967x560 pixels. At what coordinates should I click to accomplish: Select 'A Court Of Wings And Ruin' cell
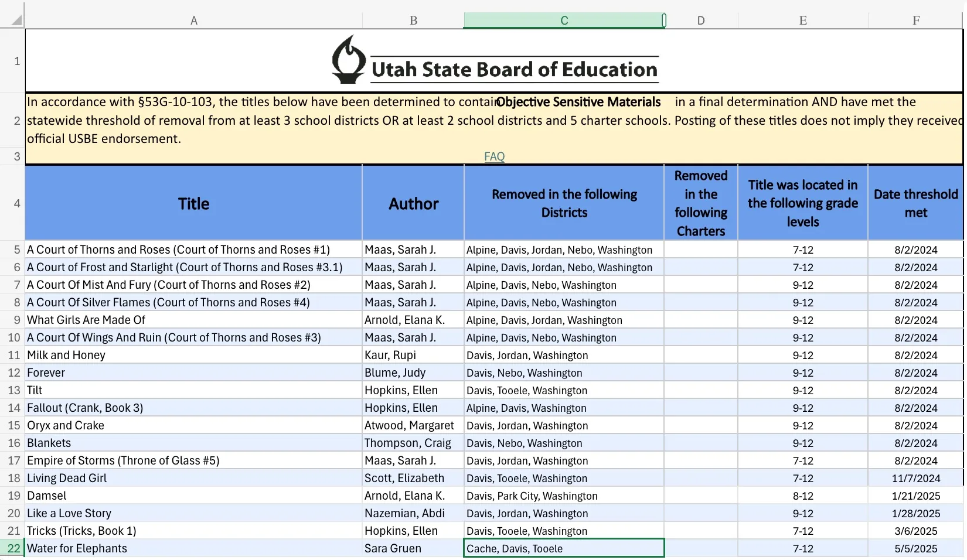point(194,337)
